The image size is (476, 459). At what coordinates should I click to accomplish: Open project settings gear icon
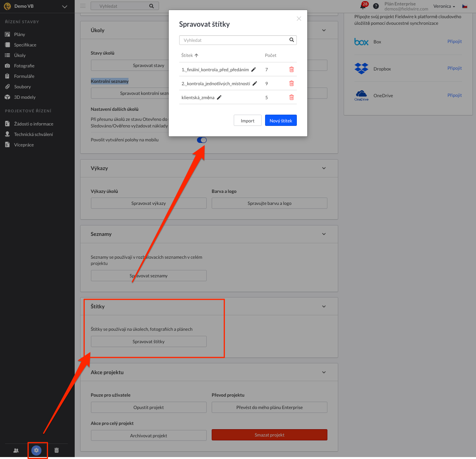tap(36, 450)
